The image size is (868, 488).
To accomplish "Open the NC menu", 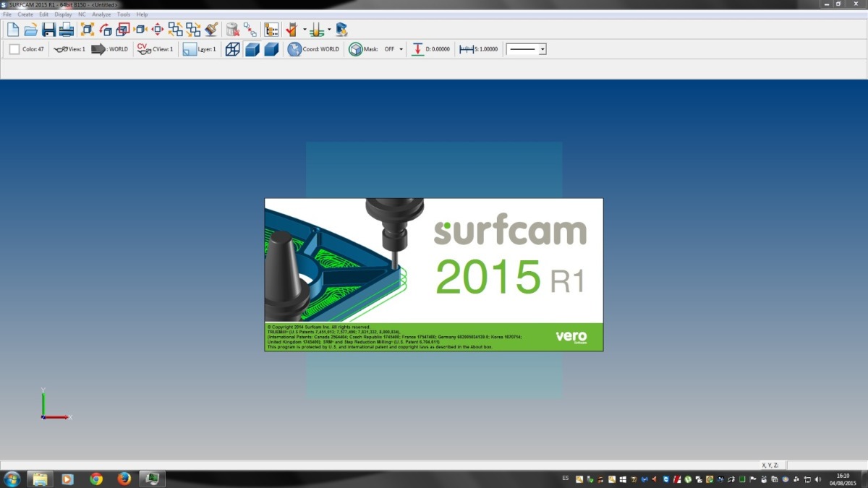I will (82, 14).
